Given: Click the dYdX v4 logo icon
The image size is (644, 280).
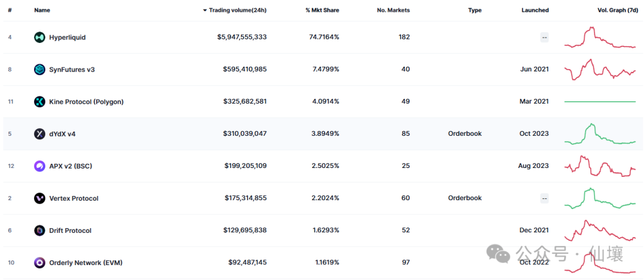Looking at the screenshot, I should tap(39, 134).
